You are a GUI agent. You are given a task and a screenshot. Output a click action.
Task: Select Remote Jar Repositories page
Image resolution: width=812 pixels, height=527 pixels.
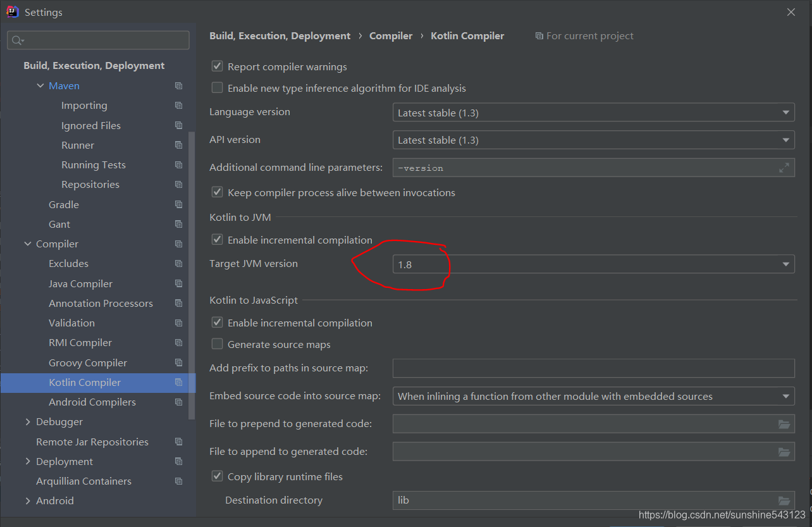tap(92, 442)
